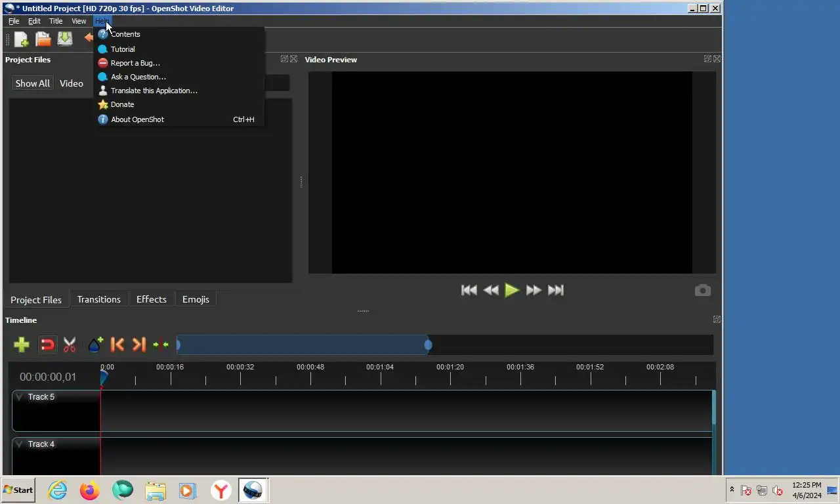Screen dimensions: 840x504
Task: Switch to the Project Files tab
Action: 36,299
